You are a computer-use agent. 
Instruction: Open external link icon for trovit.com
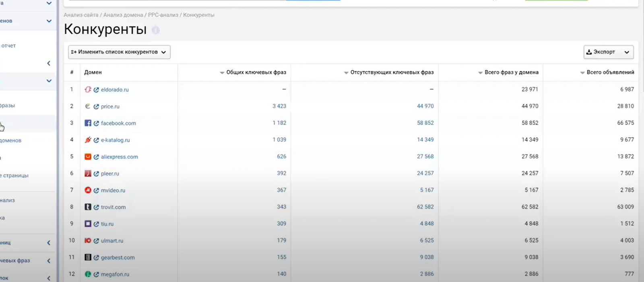[x=96, y=207]
